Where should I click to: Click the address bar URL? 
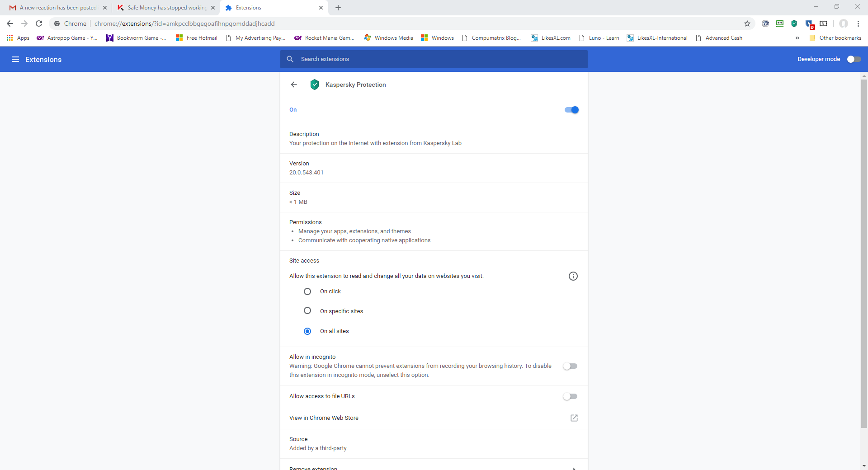184,23
